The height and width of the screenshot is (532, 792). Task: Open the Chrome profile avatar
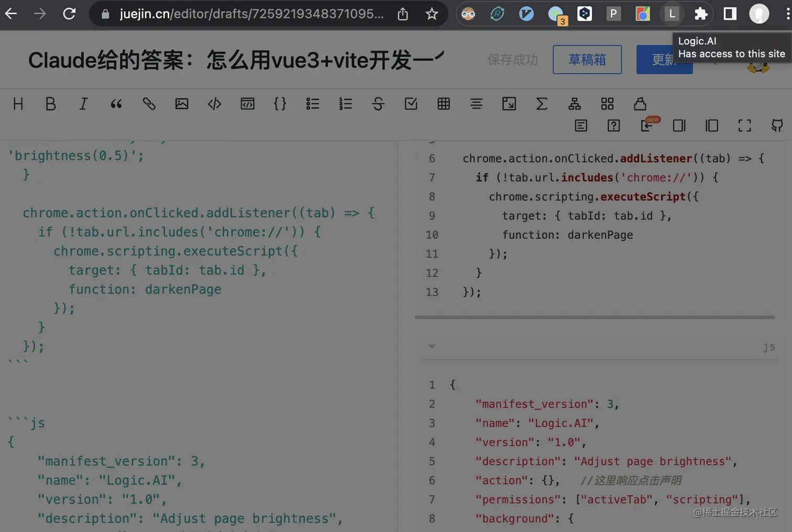759,14
